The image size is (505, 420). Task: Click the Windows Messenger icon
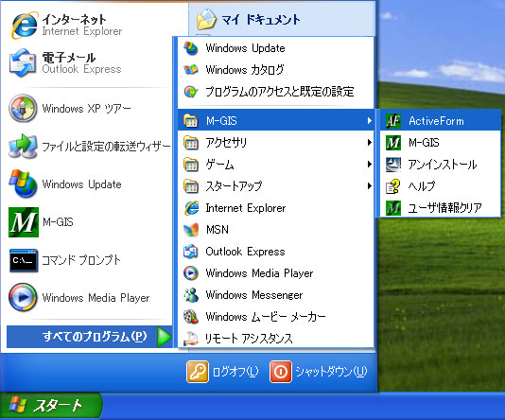[x=191, y=295]
